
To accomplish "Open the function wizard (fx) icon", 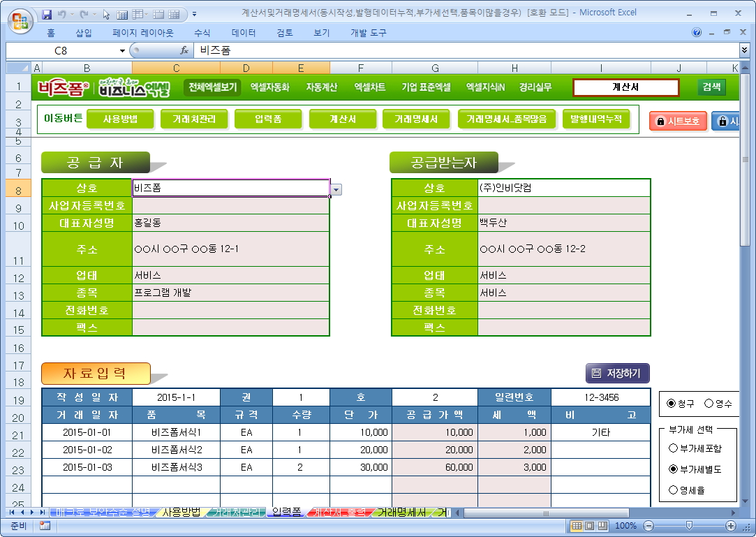I will pyautogui.click(x=184, y=50).
